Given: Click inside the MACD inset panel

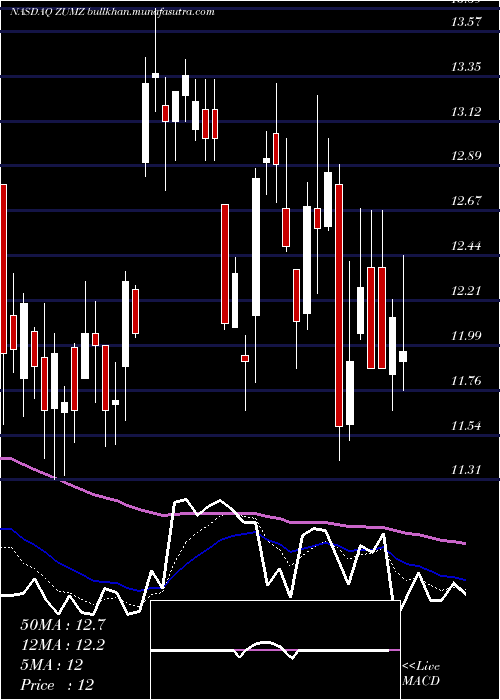Looking at the screenshot, I should [275, 650].
